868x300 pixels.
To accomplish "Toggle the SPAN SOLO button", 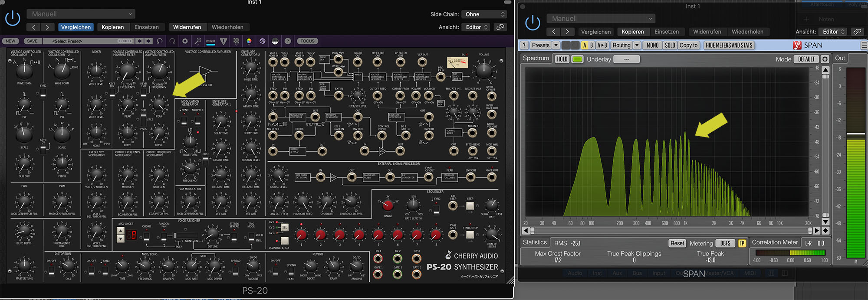I will (670, 45).
